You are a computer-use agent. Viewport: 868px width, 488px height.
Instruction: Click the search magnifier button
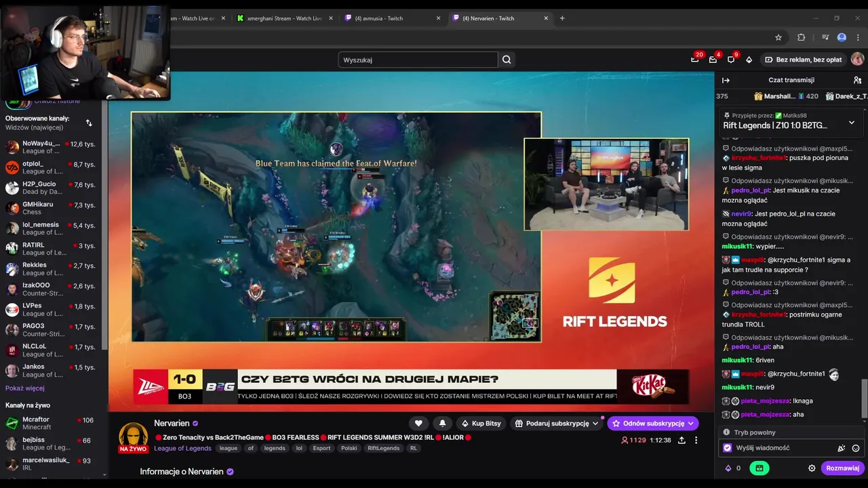507,60
